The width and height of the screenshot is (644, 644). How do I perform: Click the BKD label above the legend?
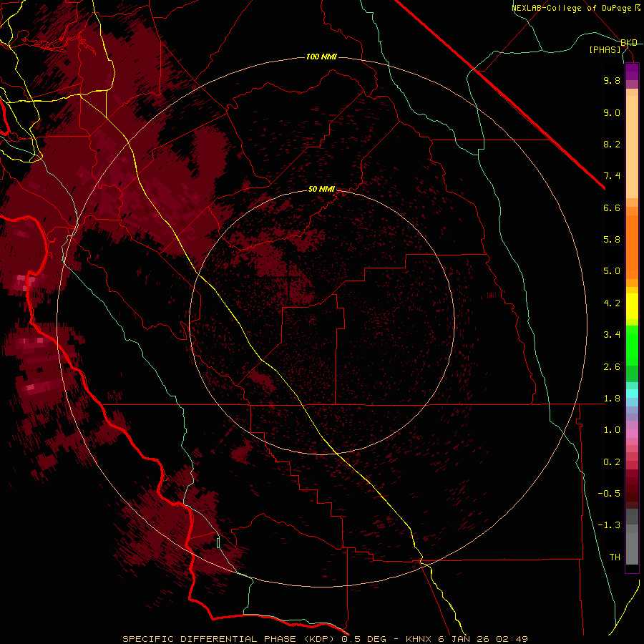coord(629,43)
